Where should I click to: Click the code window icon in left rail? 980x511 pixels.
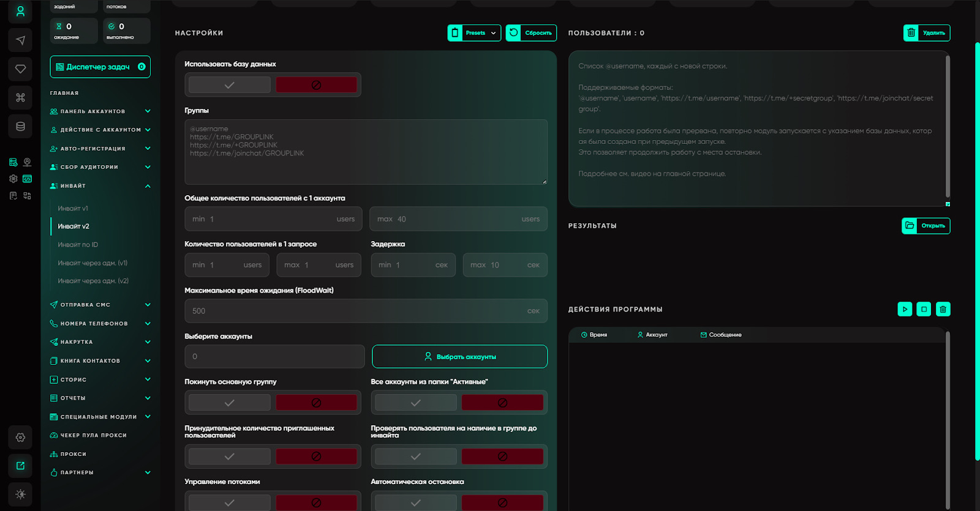(x=27, y=179)
